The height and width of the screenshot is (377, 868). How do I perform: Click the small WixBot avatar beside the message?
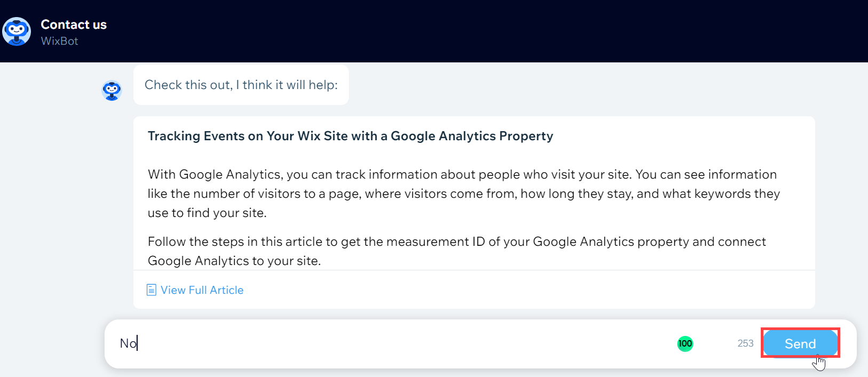point(112,91)
